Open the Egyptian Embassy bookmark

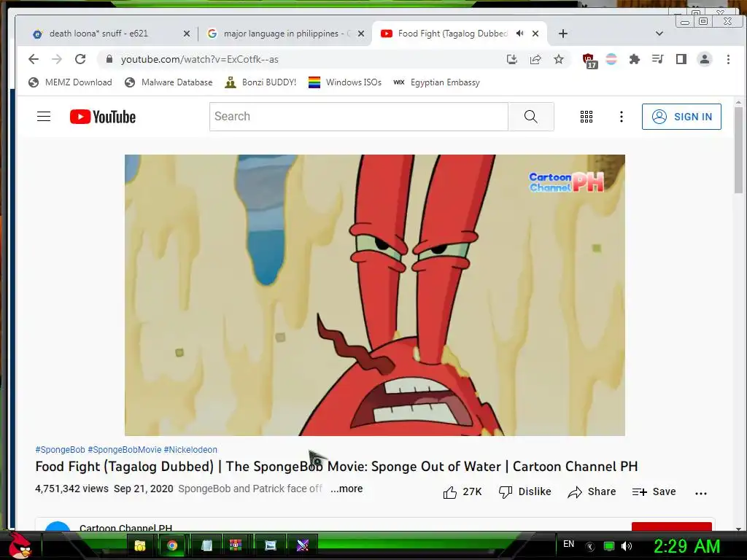(436, 82)
